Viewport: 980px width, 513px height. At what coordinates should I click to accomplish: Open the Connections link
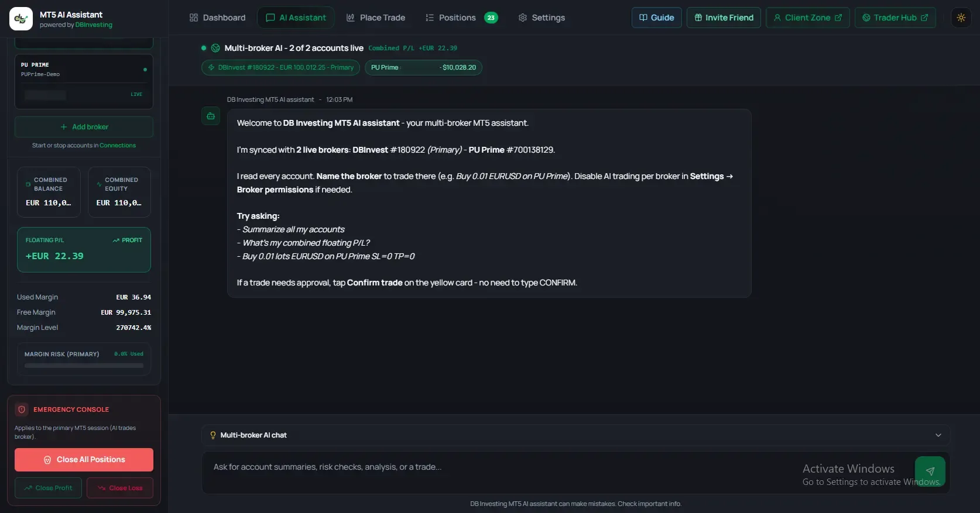click(x=118, y=146)
